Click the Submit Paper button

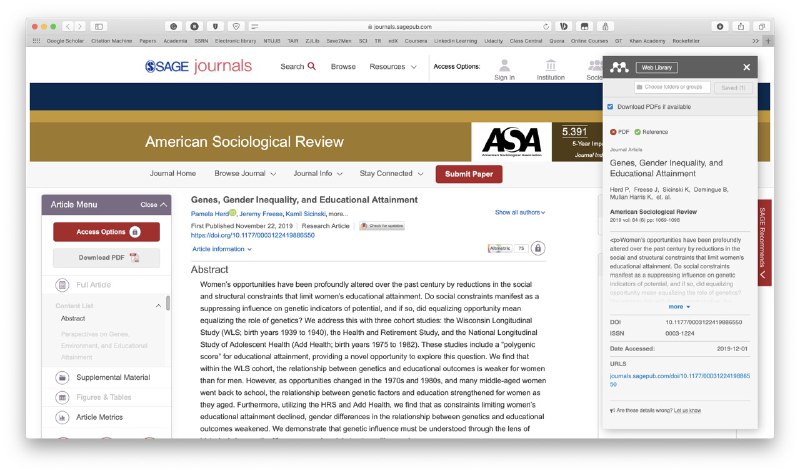(469, 174)
